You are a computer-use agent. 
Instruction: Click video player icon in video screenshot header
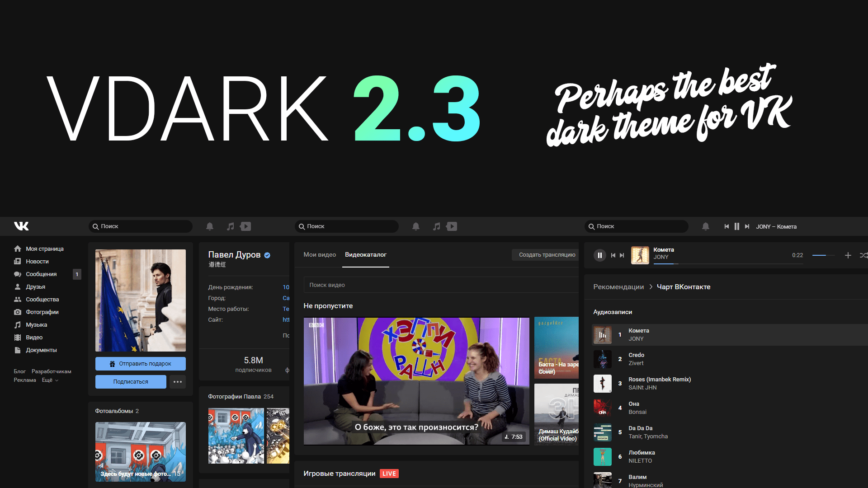click(452, 226)
